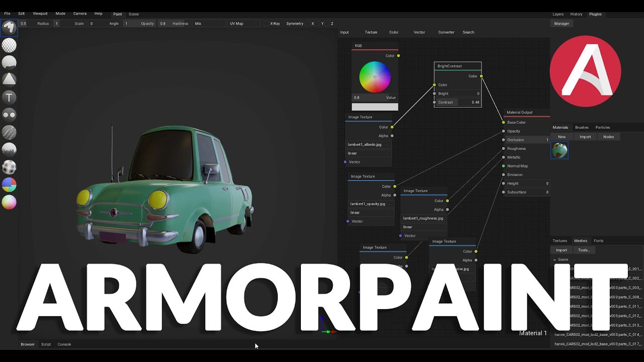This screenshot has height=362, width=644.
Task: Click albedo Image Texture Vector input socket
Action: click(345, 162)
